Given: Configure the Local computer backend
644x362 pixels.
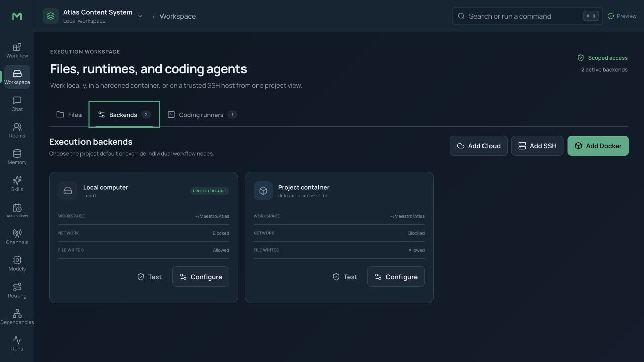Looking at the screenshot, I should click(x=201, y=277).
